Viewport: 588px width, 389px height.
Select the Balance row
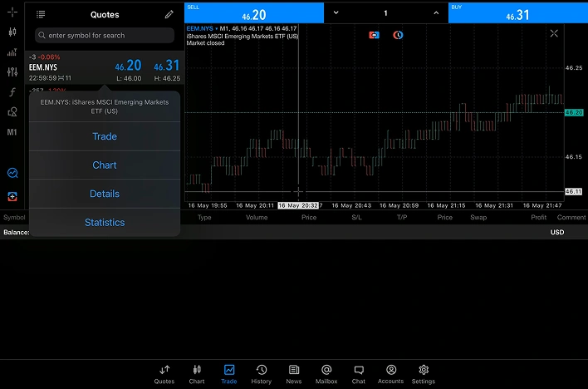(294, 232)
